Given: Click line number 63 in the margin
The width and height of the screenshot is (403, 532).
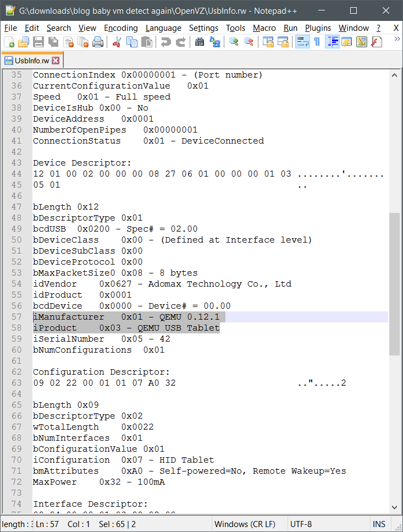Looking at the screenshot, I should 16,383.
